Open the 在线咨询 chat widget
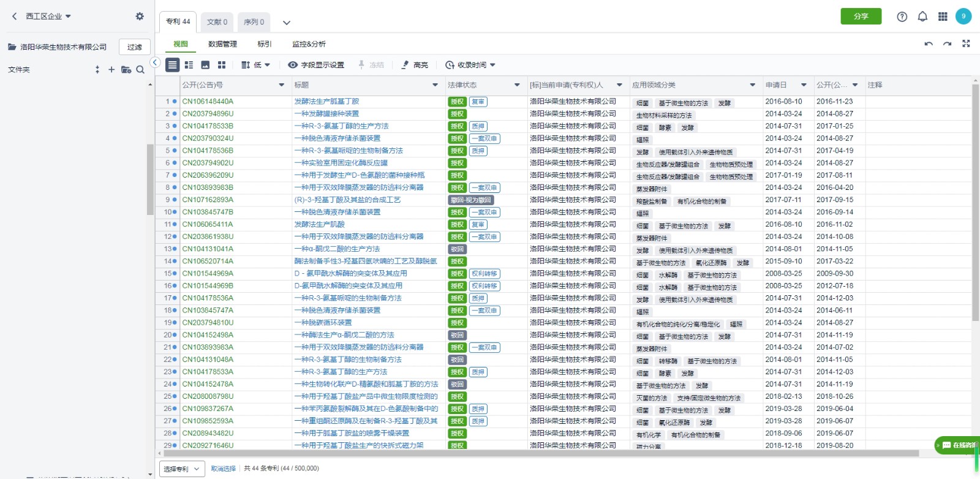This screenshot has width=980, height=479. point(957,445)
